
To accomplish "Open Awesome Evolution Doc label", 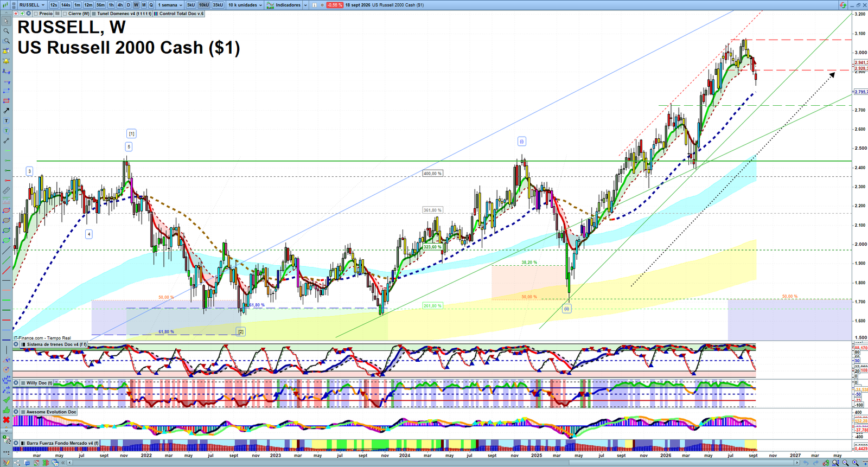I will (52, 412).
